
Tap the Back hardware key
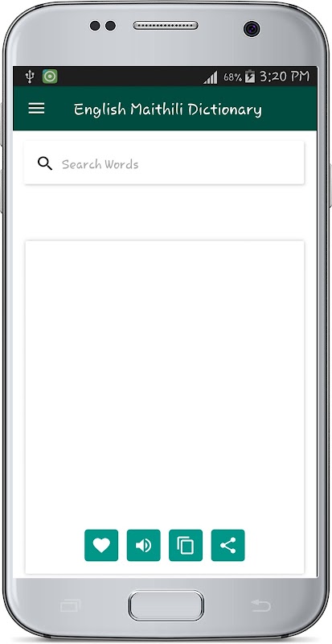pyautogui.click(x=261, y=606)
